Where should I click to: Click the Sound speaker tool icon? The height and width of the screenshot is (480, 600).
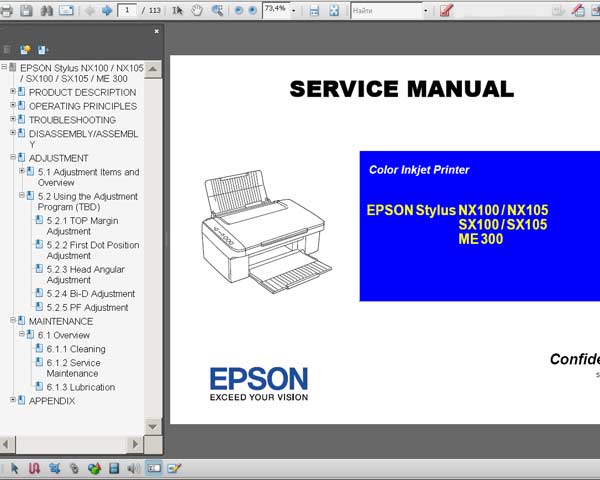(134, 468)
